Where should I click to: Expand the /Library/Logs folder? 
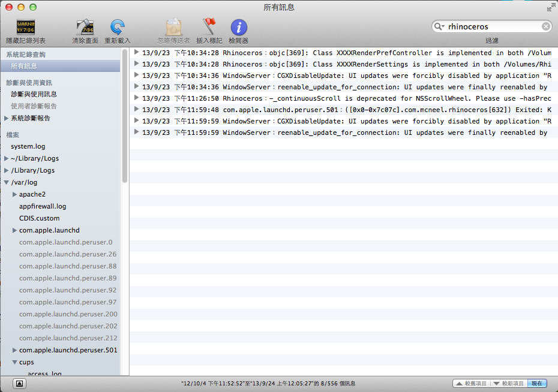[x=6, y=171]
